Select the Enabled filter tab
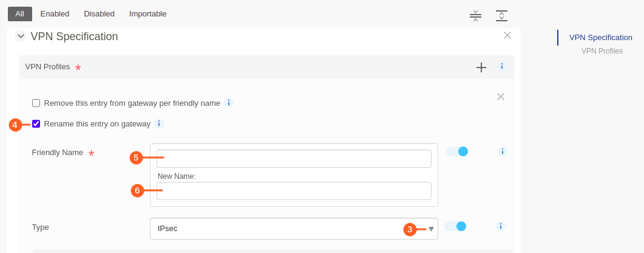 pos(55,14)
